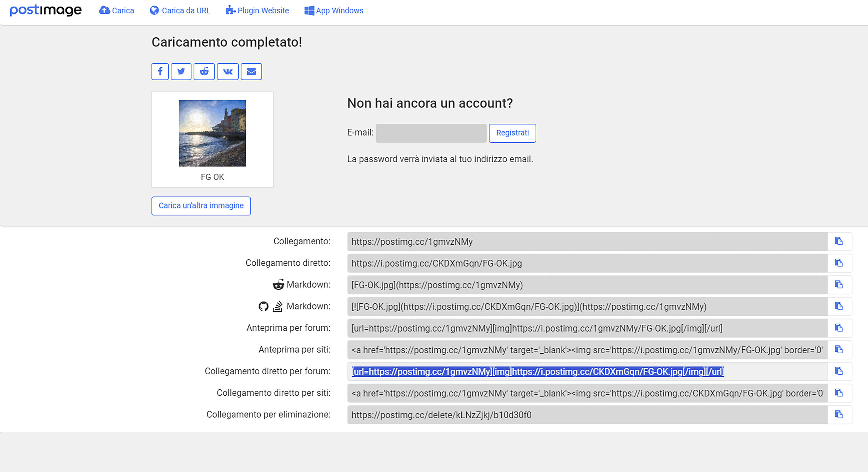Screen dimensions: 868x472
Task: Copy the Collegamento link
Action: [839, 241]
